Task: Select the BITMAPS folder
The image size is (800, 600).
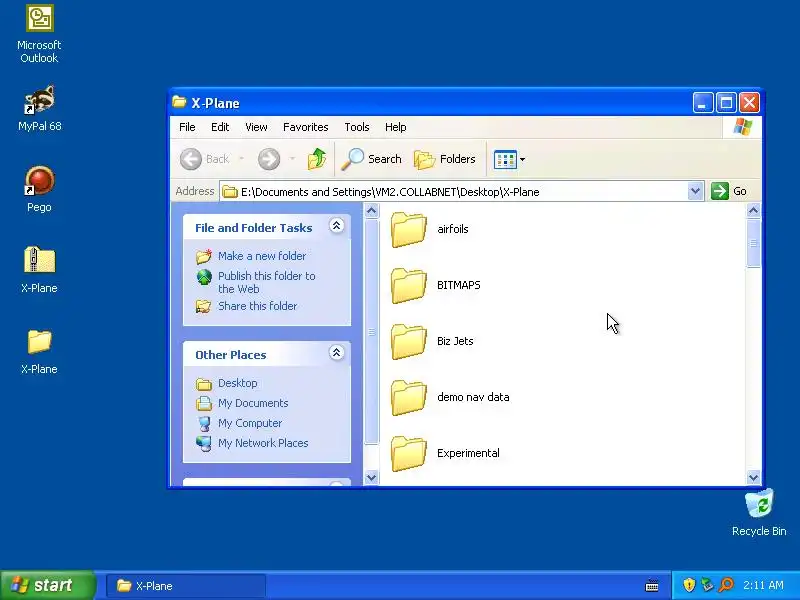Action: pos(436,286)
